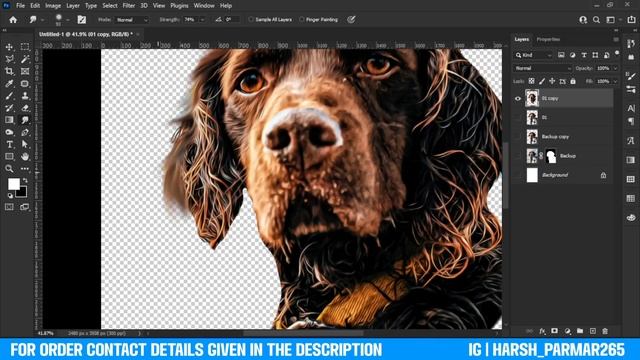The height and width of the screenshot is (360, 640).
Task: Toggle the layer filter on/off switch
Action: (x=617, y=53)
